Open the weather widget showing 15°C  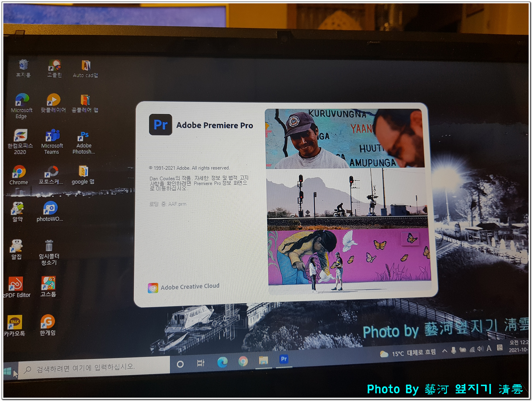tap(408, 353)
